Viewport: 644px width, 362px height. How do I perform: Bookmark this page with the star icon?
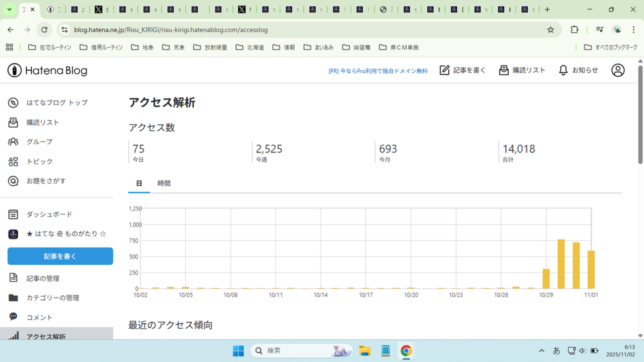550,30
